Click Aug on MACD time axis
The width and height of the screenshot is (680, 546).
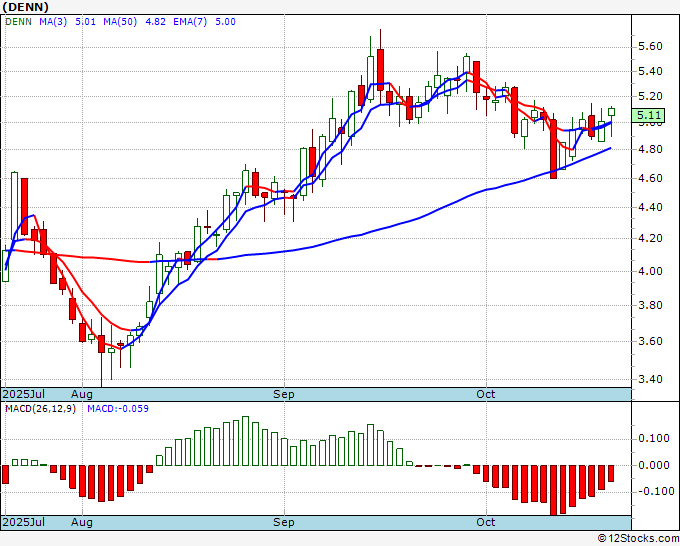click(x=82, y=522)
